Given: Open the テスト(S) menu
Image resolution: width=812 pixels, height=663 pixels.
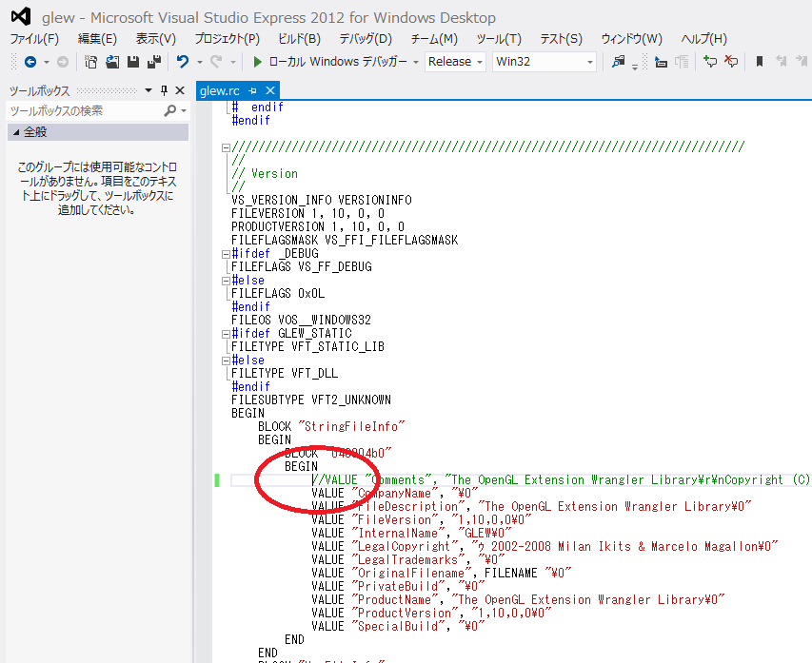Looking at the screenshot, I should 562,39.
